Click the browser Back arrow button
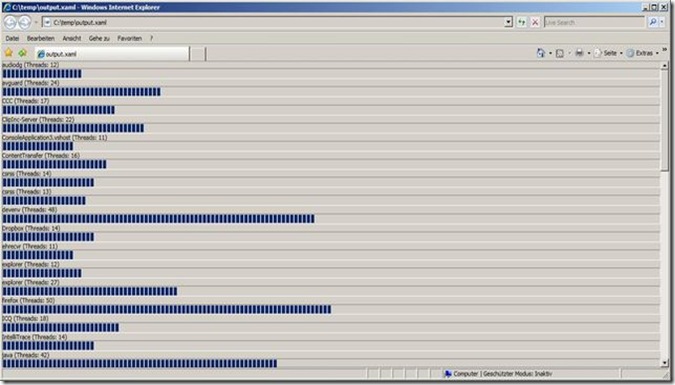The height and width of the screenshot is (385, 675). click(10, 22)
